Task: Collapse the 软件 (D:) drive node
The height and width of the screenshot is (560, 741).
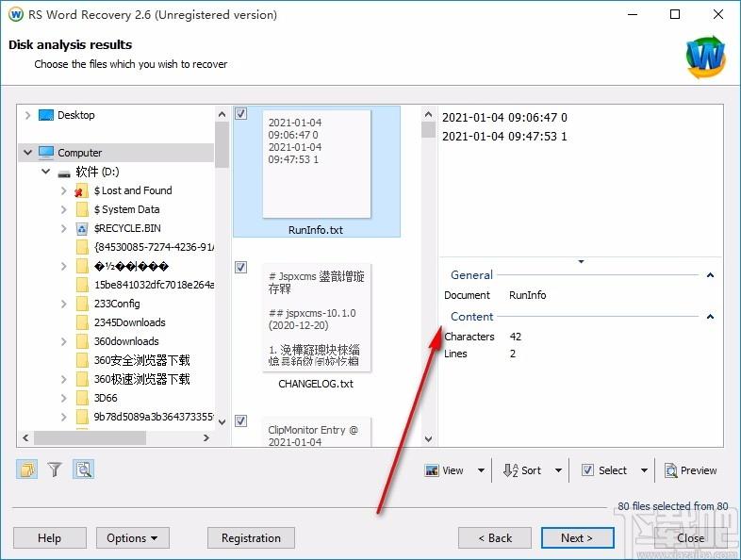Action: [x=45, y=171]
